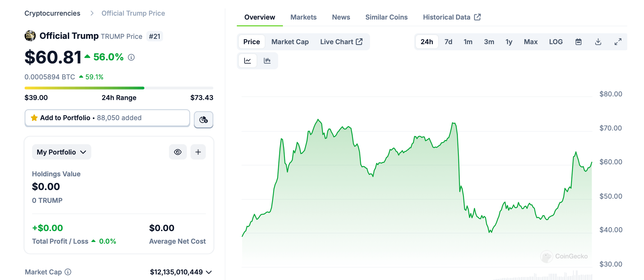
Task: Switch to candlestick chart icon
Action: coord(267,61)
